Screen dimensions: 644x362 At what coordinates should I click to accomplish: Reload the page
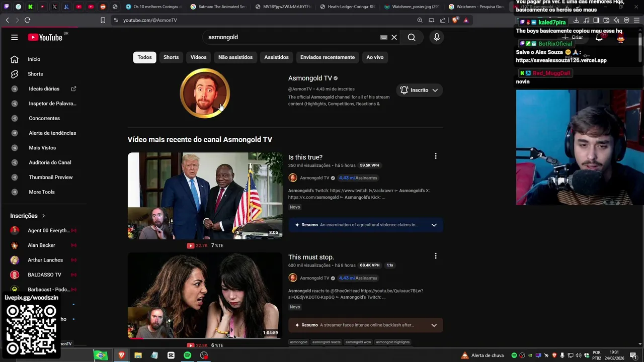click(x=27, y=20)
